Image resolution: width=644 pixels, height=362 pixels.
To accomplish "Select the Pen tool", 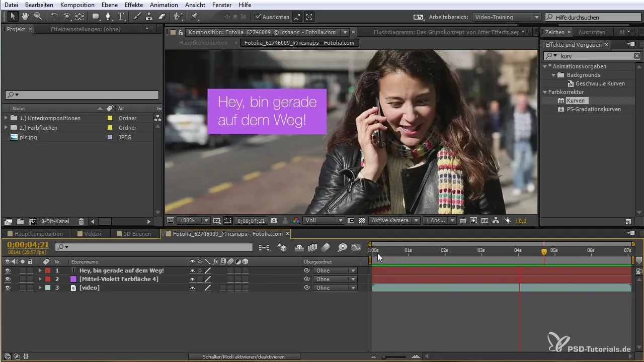I will [x=108, y=17].
